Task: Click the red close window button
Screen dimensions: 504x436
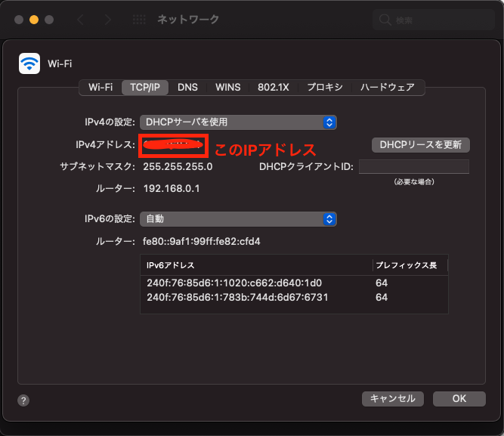Action: coord(19,20)
